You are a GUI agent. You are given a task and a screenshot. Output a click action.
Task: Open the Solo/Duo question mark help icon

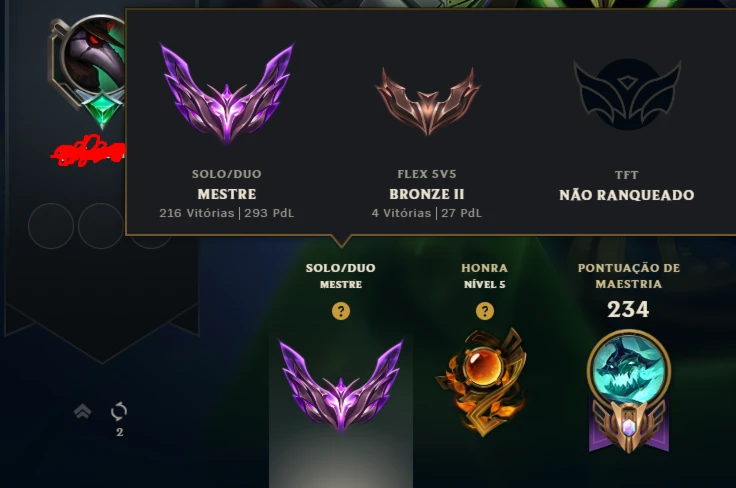[x=341, y=311]
